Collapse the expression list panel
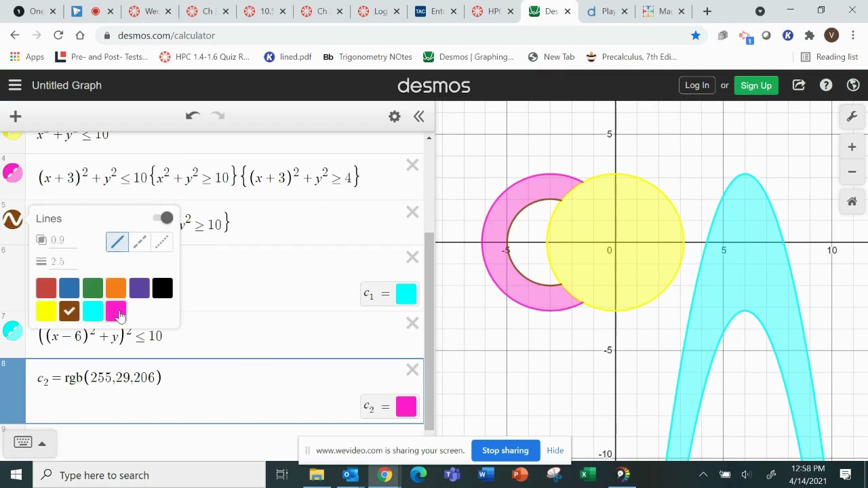 [x=419, y=117]
